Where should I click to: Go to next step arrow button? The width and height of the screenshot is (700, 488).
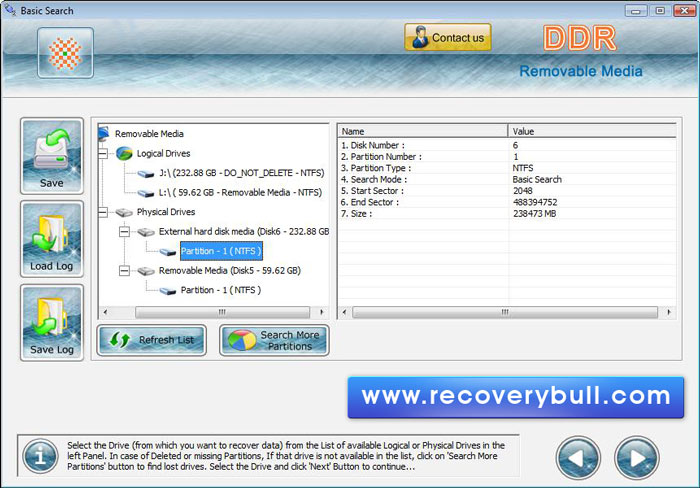(x=637, y=458)
